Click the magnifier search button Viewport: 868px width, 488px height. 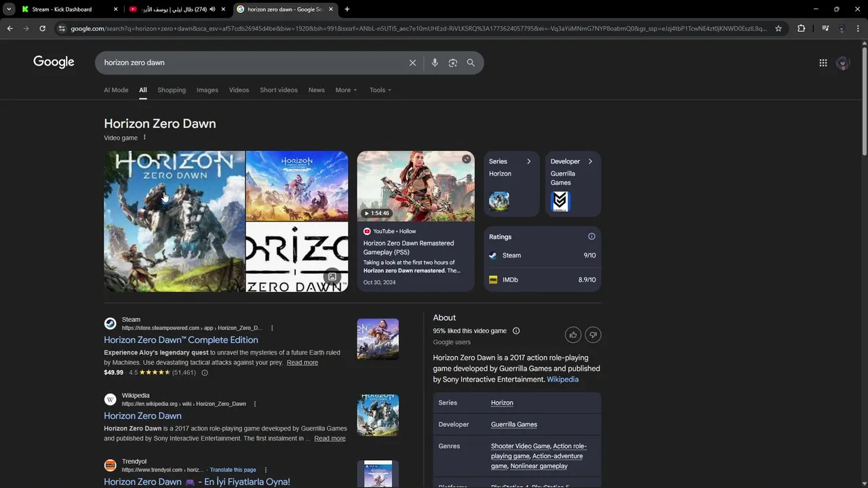point(471,62)
